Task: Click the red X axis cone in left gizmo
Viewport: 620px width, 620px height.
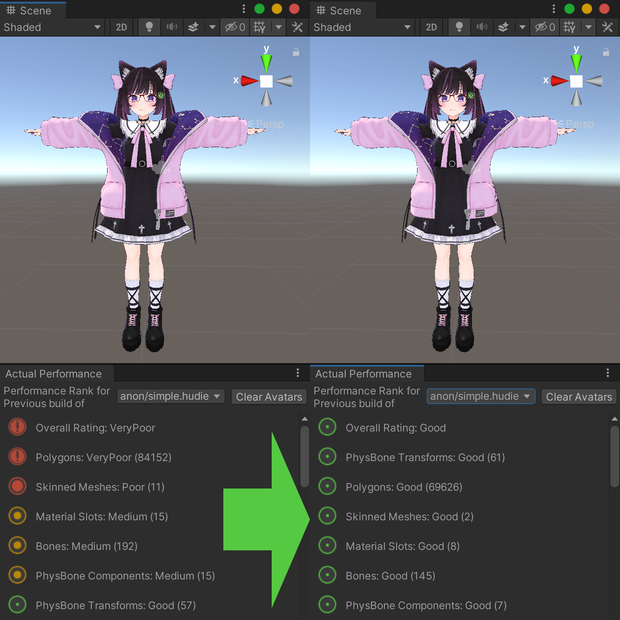Action: point(249,81)
